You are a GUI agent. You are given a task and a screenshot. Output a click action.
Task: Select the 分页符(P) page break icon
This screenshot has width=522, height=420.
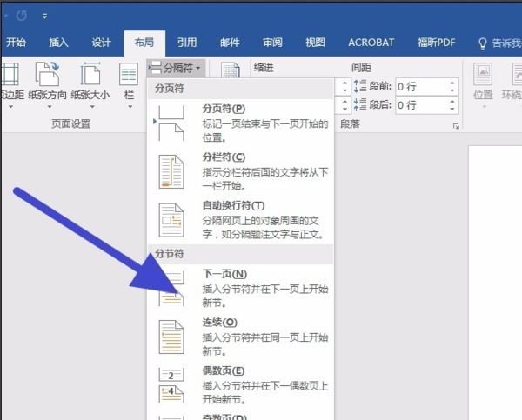[171, 123]
